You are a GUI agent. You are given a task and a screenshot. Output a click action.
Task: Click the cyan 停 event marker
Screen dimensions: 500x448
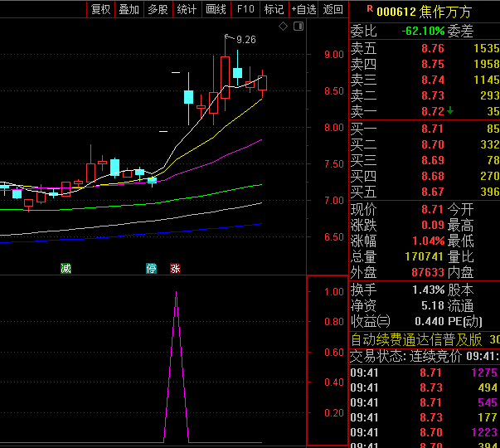pyautogui.click(x=152, y=268)
